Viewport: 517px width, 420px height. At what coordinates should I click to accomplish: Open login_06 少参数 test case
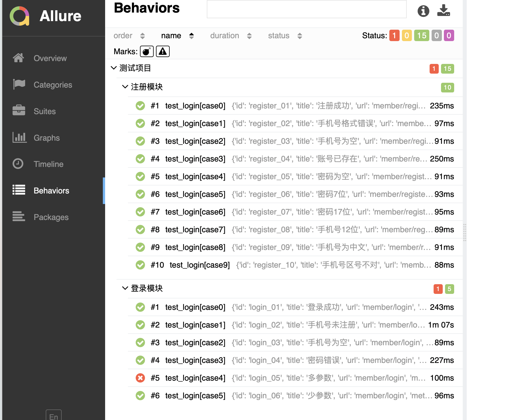click(x=295, y=395)
